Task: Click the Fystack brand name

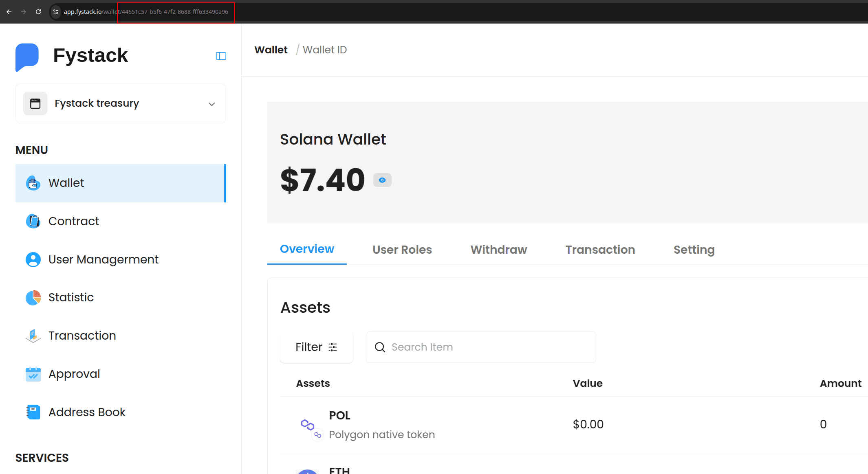Action: 90,55
